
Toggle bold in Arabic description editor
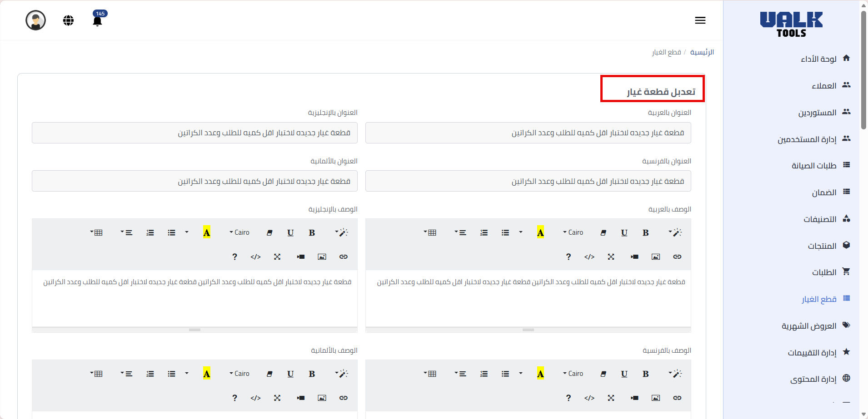(645, 233)
